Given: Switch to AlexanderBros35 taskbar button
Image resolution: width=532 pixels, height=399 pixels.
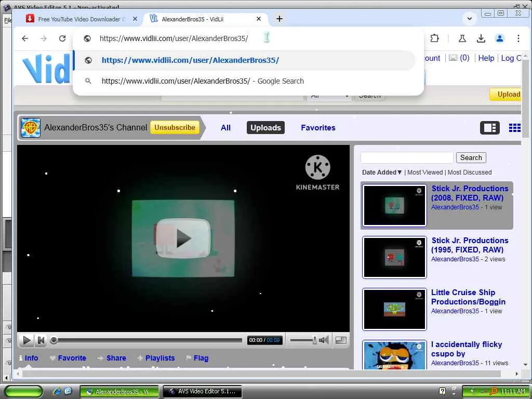Looking at the screenshot, I should click(x=119, y=391).
